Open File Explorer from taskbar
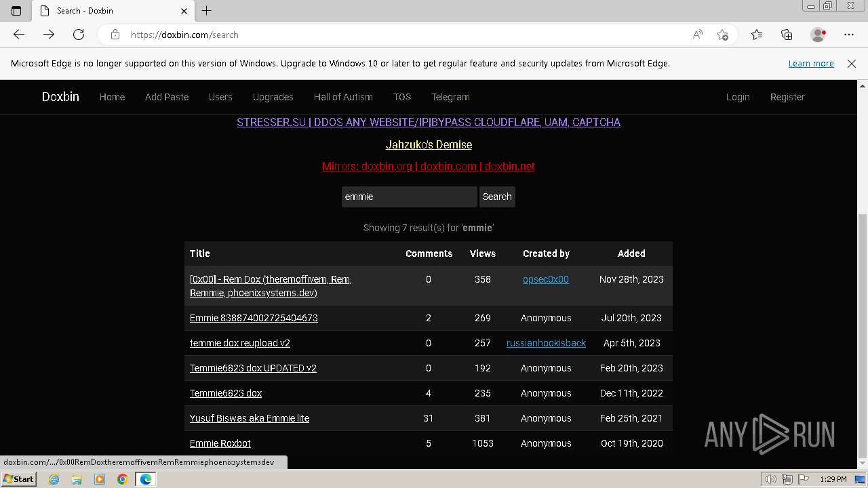Image resolution: width=868 pixels, height=488 pixels. click(77, 479)
